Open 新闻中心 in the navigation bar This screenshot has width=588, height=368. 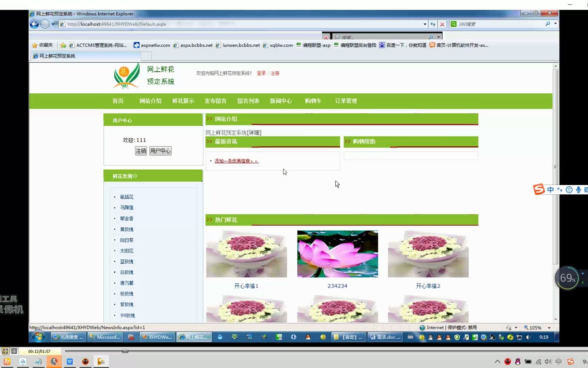click(x=281, y=101)
